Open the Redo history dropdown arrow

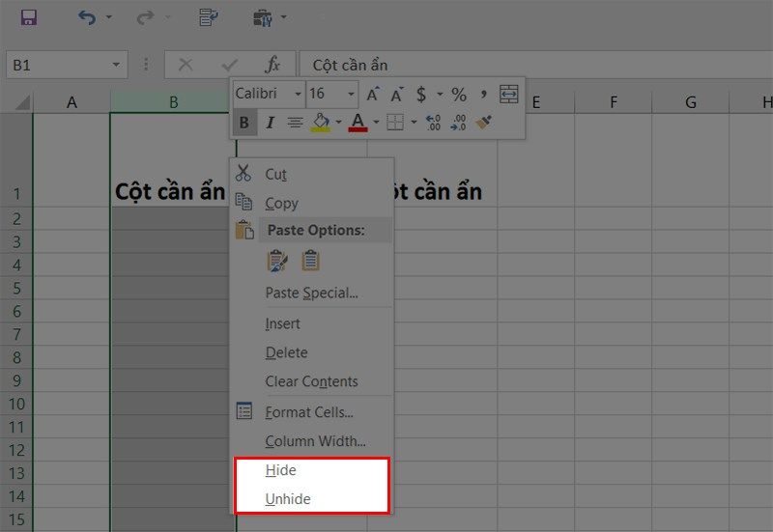[x=167, y=17]
